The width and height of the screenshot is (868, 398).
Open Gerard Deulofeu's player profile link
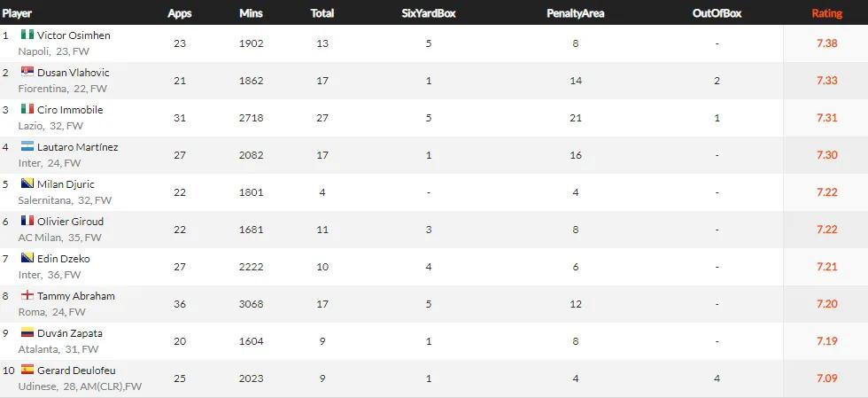(77, 371)
